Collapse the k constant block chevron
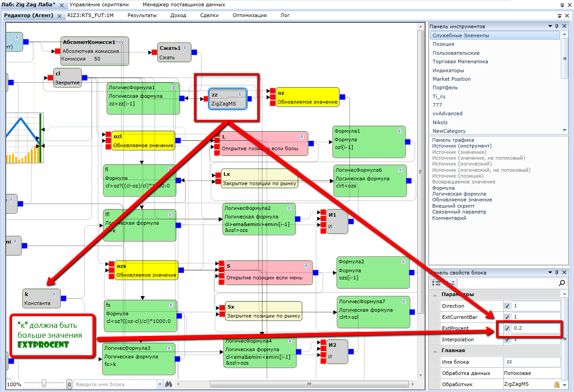The height and width of the screenshot is (392, 574). [x=54, y=294]
